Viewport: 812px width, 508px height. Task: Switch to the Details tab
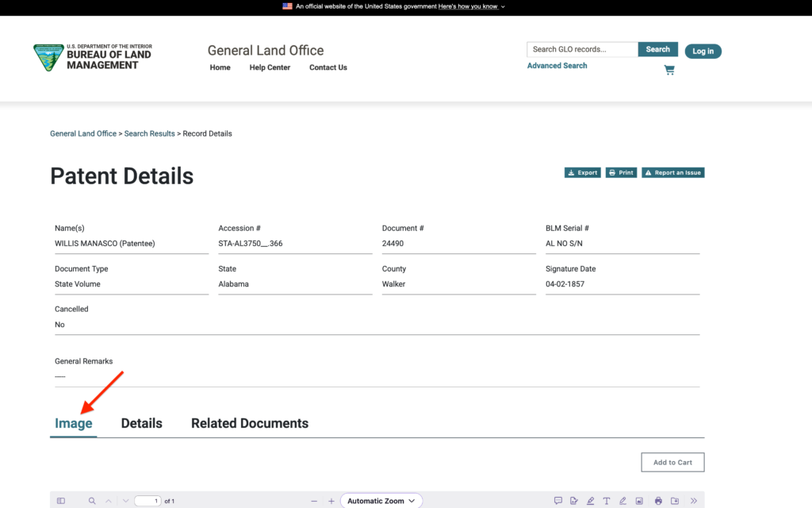[141, 424]
